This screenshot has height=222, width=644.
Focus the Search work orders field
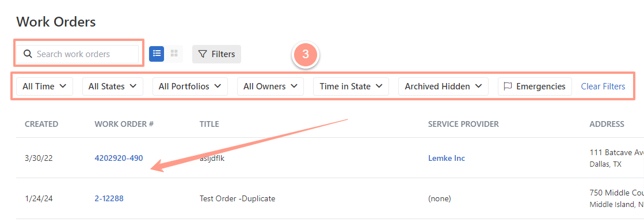78,54
